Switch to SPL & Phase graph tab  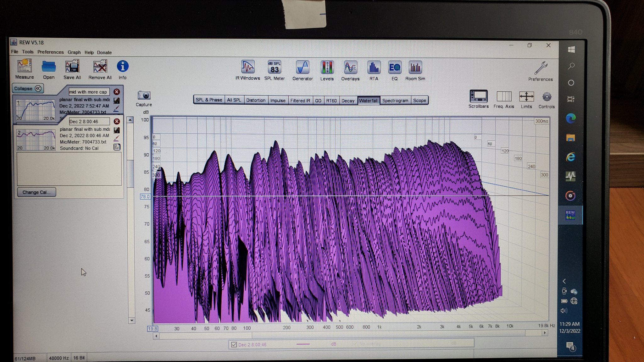click(x=209, y=100)
